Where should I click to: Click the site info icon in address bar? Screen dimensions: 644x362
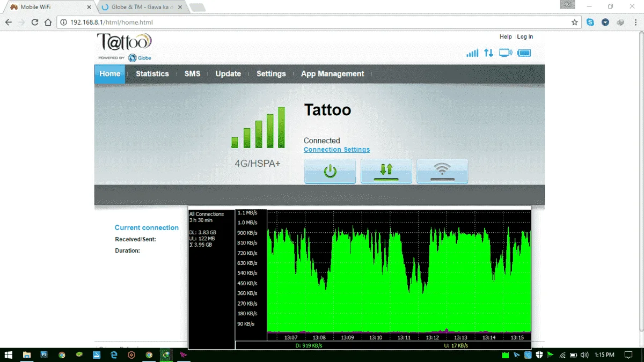[x=63, y=23]
